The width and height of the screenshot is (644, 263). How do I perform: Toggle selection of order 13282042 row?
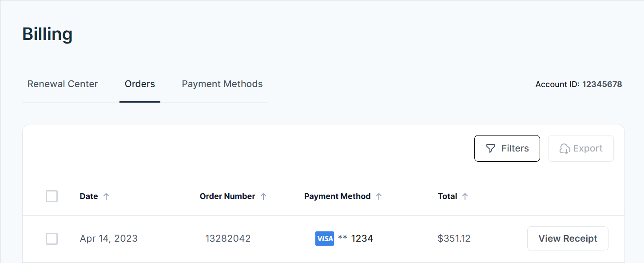52,239
